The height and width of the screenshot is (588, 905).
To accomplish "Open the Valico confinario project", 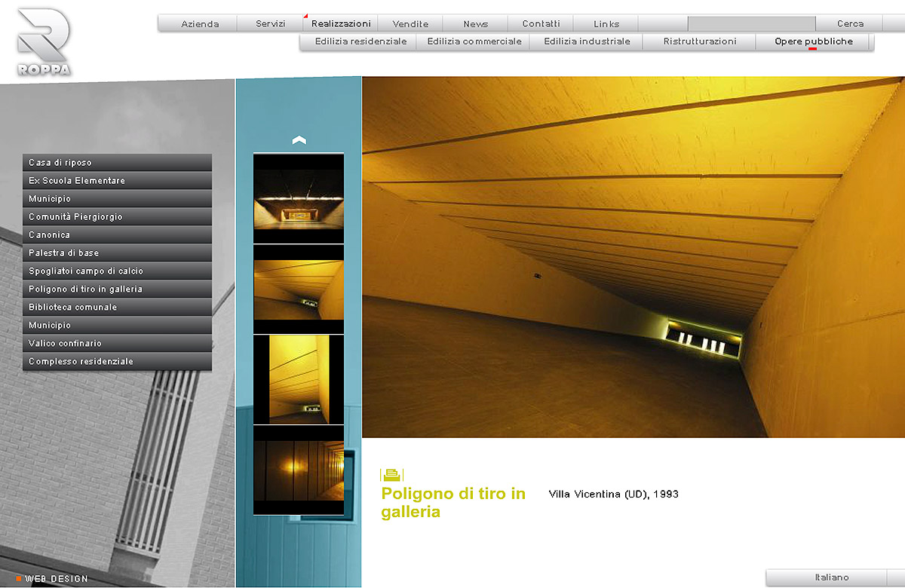I will [x=117, y=344].
